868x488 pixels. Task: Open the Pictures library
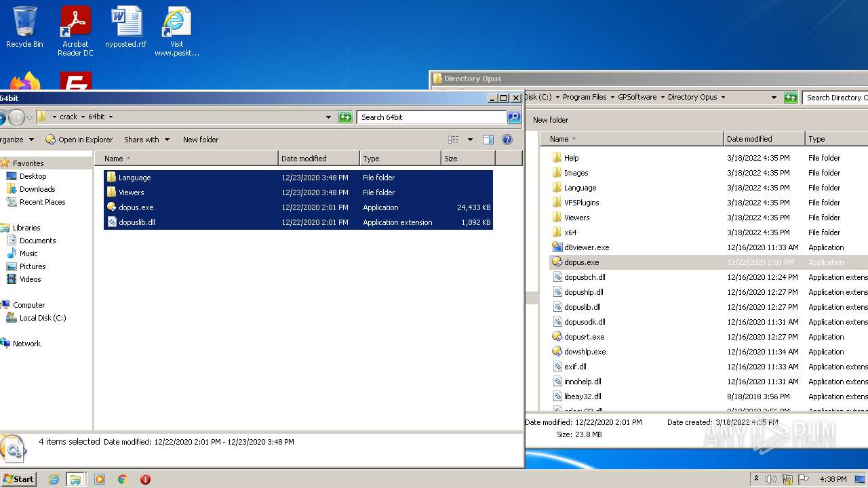(33, 266)
